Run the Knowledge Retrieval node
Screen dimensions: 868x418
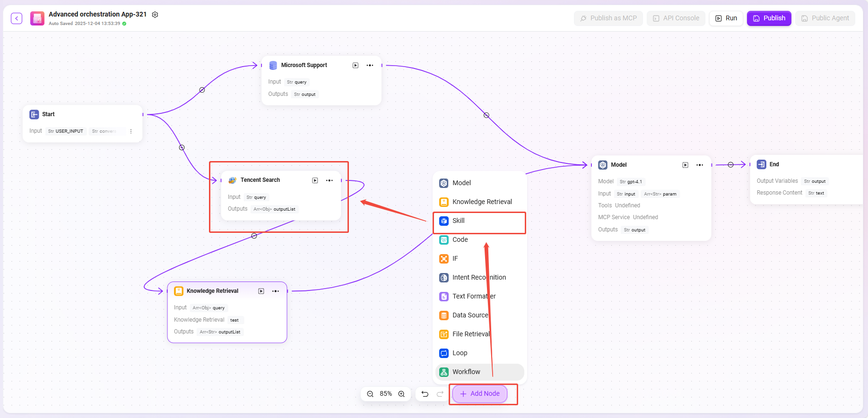(261, 291)
